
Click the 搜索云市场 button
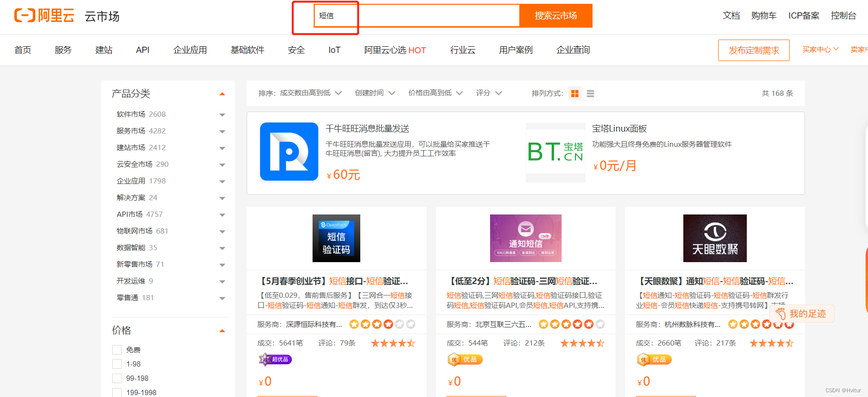[x=556, y=16]
